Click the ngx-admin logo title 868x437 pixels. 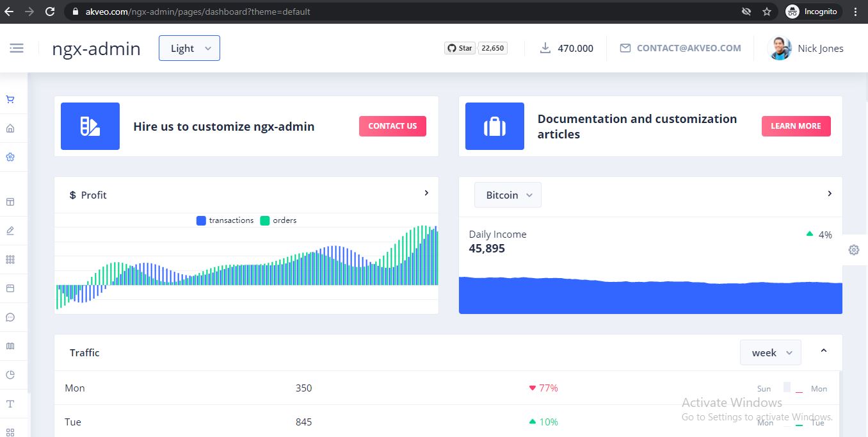(x=96, y=49)
